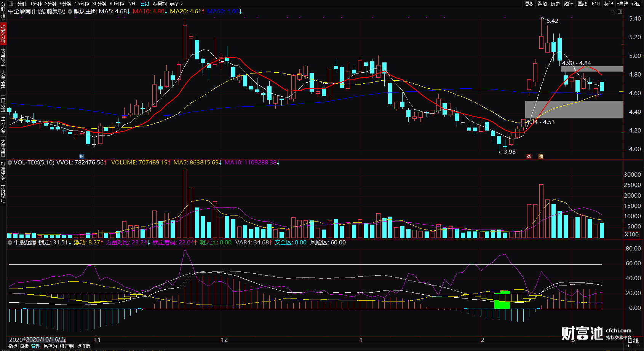Screen dimensions: 644x351
Task: Click the plus zoom icon at bottom right
Action: pyautogui.click(x=629, y=346)
